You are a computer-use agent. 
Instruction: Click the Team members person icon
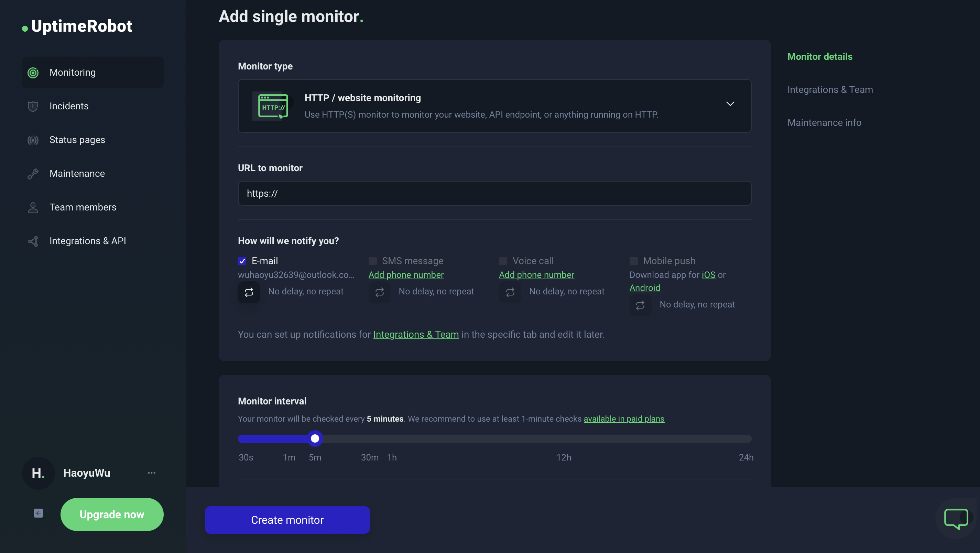[x=33, y=207]
